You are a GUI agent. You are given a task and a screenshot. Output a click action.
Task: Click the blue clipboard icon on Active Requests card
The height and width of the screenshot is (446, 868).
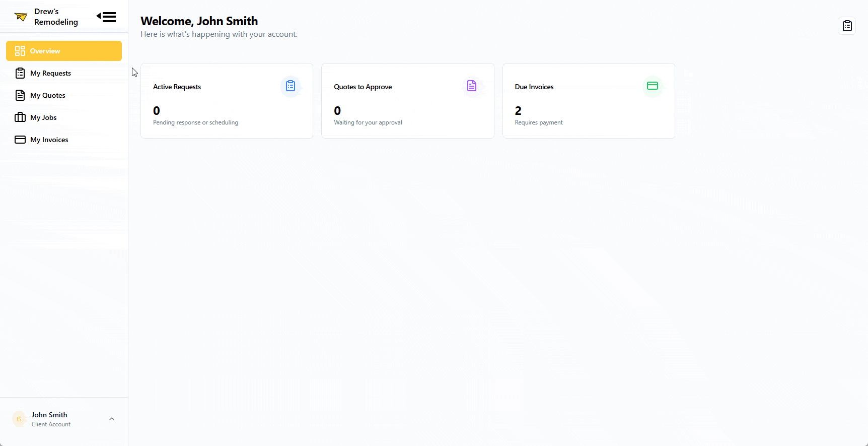[291, 86]
